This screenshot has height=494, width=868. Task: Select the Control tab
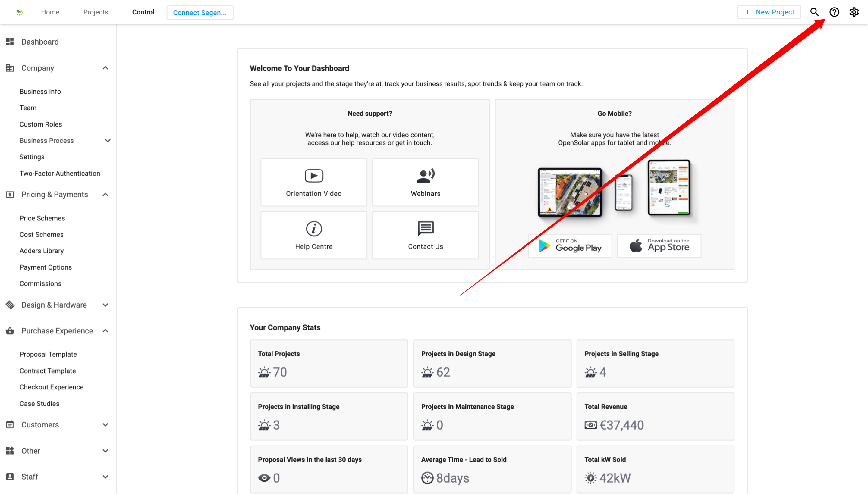[x=143, y=12]
